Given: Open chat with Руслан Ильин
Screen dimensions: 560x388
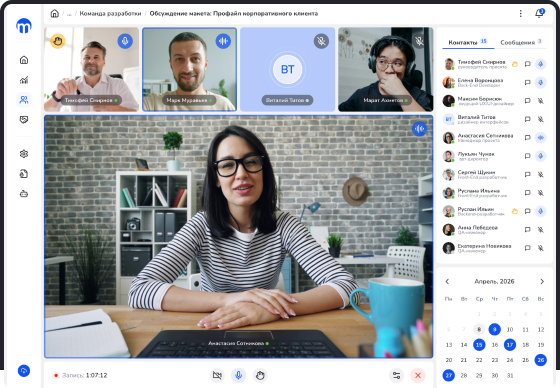Looking at the screenshot, I should point(528,212).
